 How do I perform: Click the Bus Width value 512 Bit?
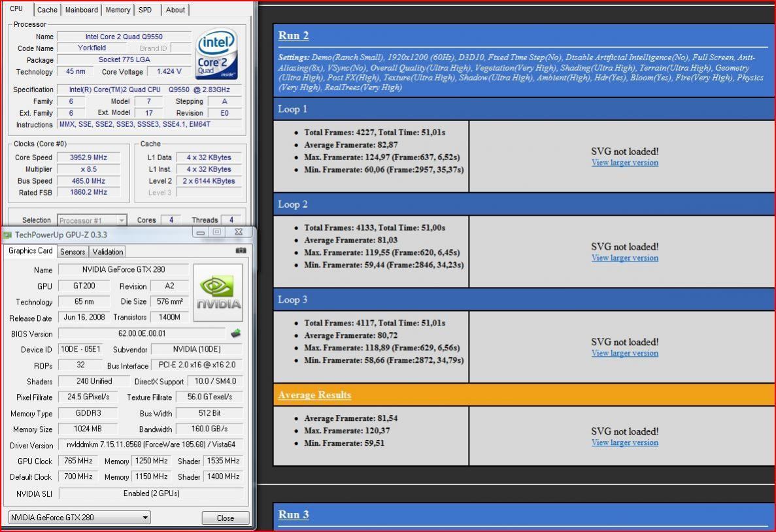click(209, 413)
